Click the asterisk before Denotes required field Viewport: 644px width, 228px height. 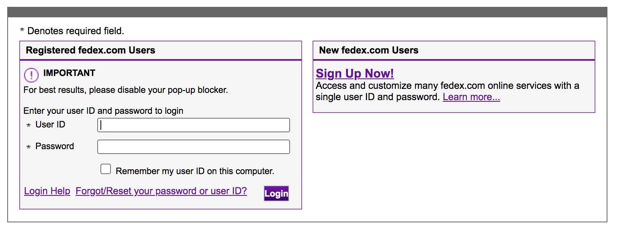(x=22, y=30)
